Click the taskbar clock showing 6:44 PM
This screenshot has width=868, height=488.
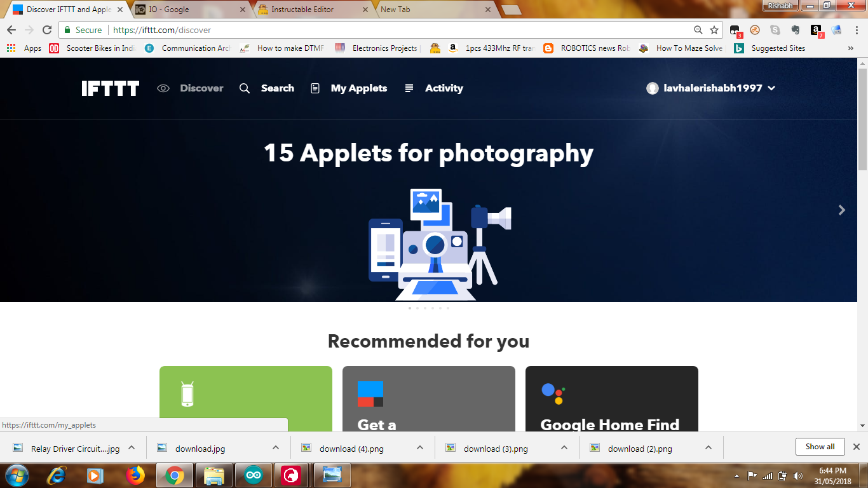(833, 476)
